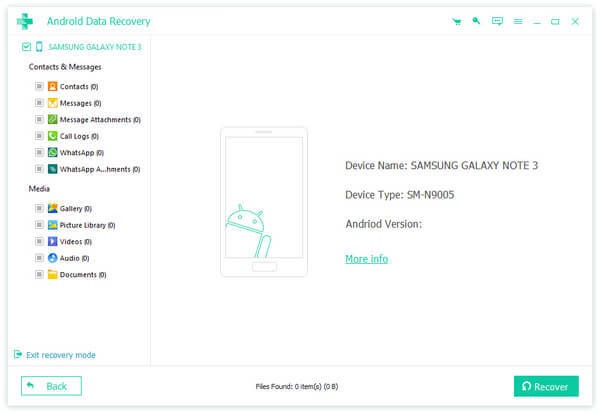Click the Media section heading
Viewport: 600px width, 414px height.
39,189
